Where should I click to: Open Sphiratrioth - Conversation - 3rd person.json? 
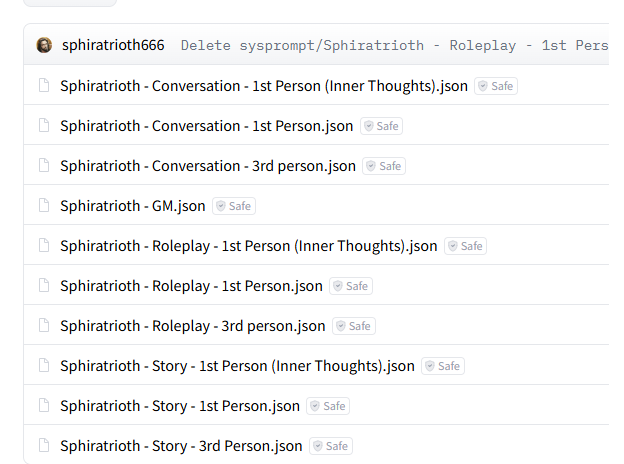point(208,166)
